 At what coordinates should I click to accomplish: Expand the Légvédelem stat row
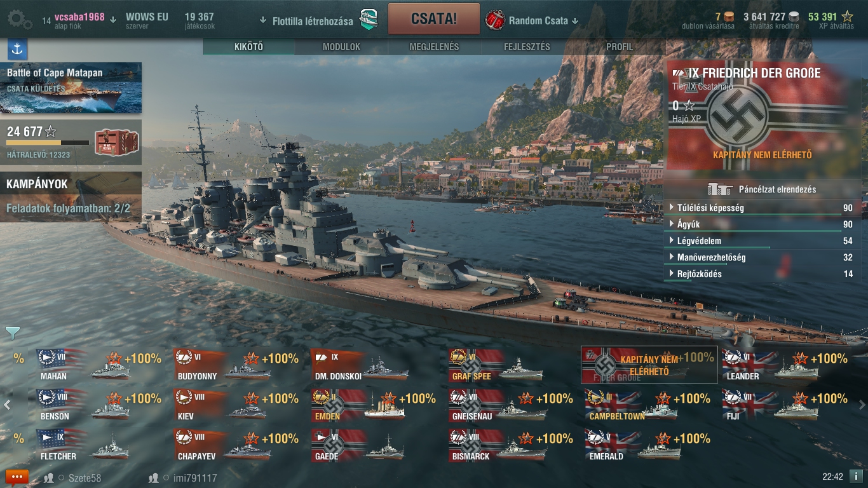[x=763, y=241]
